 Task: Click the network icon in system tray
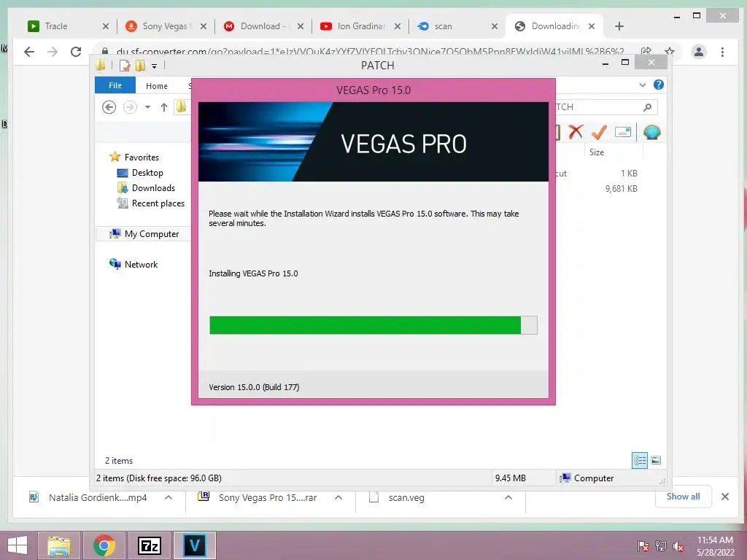(661, 546)
